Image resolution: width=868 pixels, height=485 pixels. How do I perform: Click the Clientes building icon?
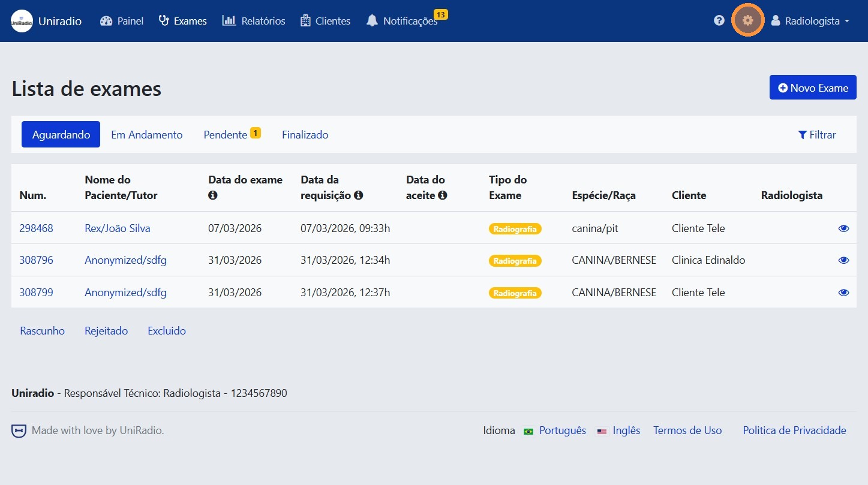click(305, 20)
